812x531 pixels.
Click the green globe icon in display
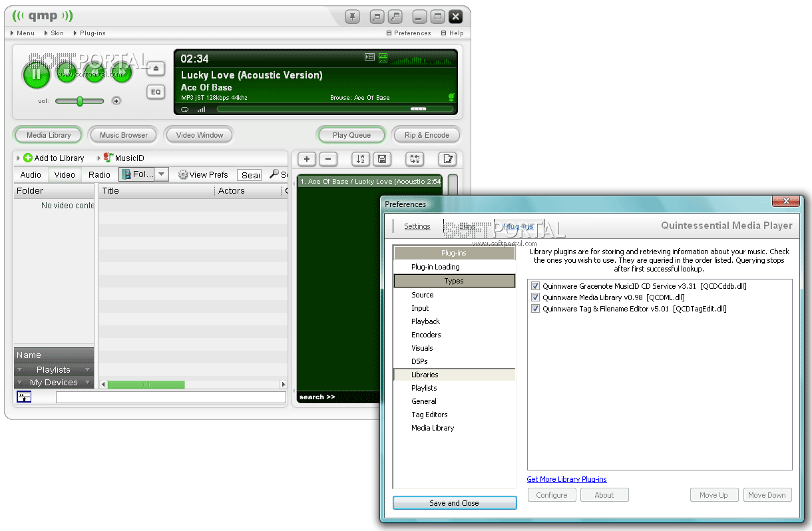tap(451, 97)
